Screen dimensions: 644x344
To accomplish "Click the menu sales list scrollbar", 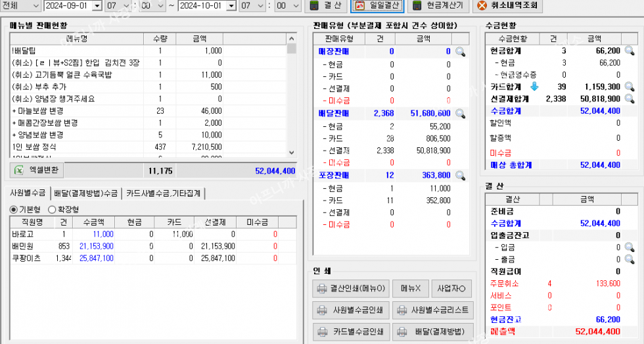I will 292,99.
